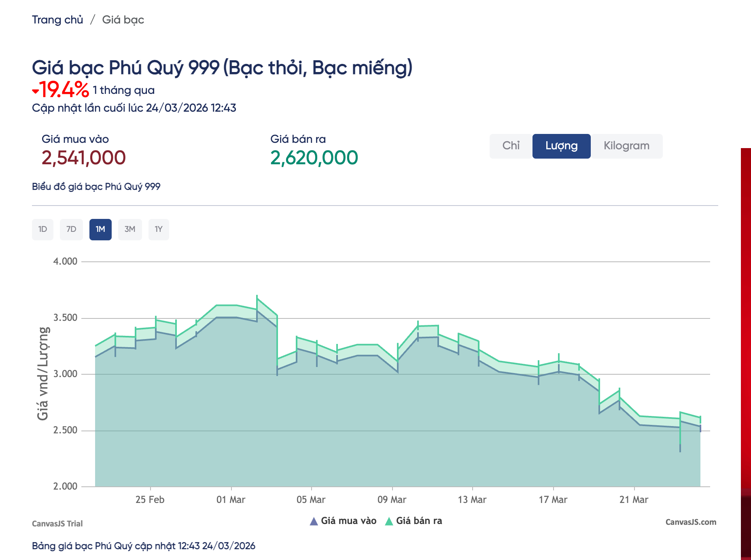Click the Giá bạc breadcrumb item
Viewport: 751px width, 560px height.
click(123, 20)
